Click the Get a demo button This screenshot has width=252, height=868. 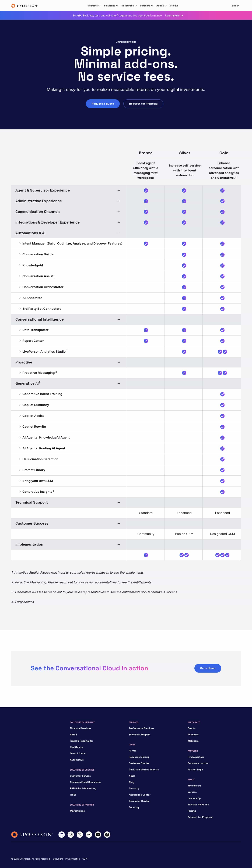[208, 668]
